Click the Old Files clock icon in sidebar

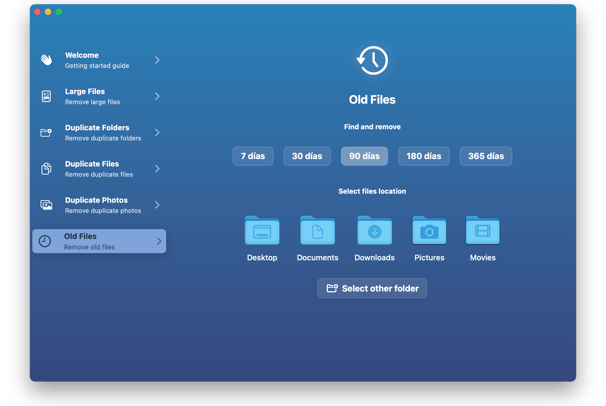[45, 241]
